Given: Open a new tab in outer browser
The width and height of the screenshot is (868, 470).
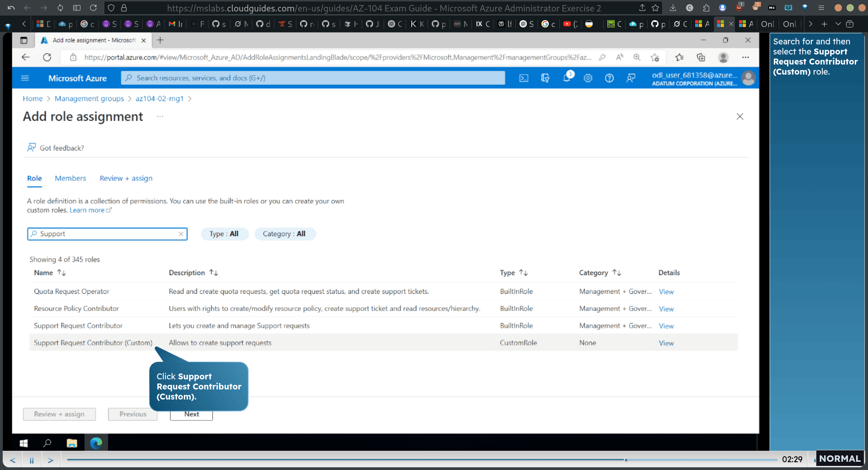Looking at the screenshot, I should pyautogui.click(x=824, y=24).
